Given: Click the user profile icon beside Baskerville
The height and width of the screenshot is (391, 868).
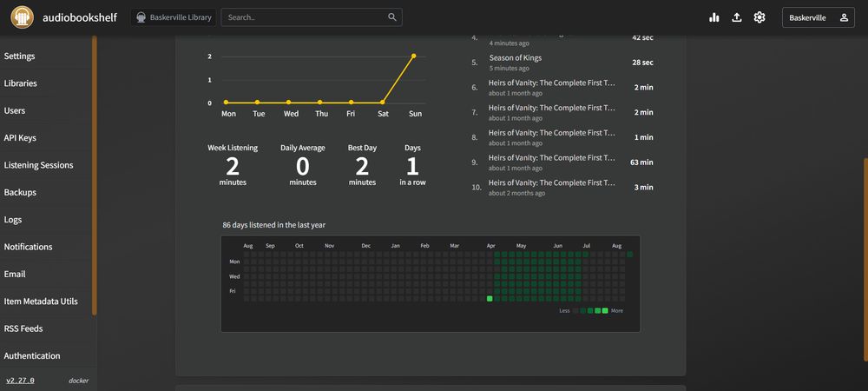Looking at the screenshot, I should pyautogui.click(x=844, y=17).
